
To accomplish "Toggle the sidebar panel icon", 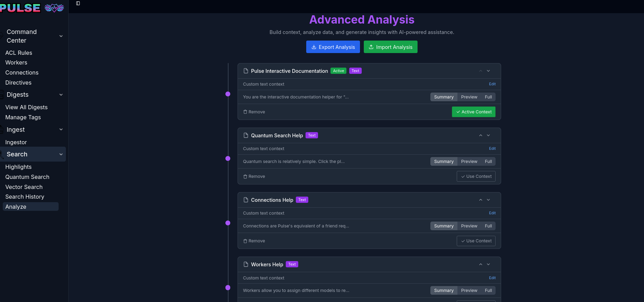I will click(x=78, y=3).
